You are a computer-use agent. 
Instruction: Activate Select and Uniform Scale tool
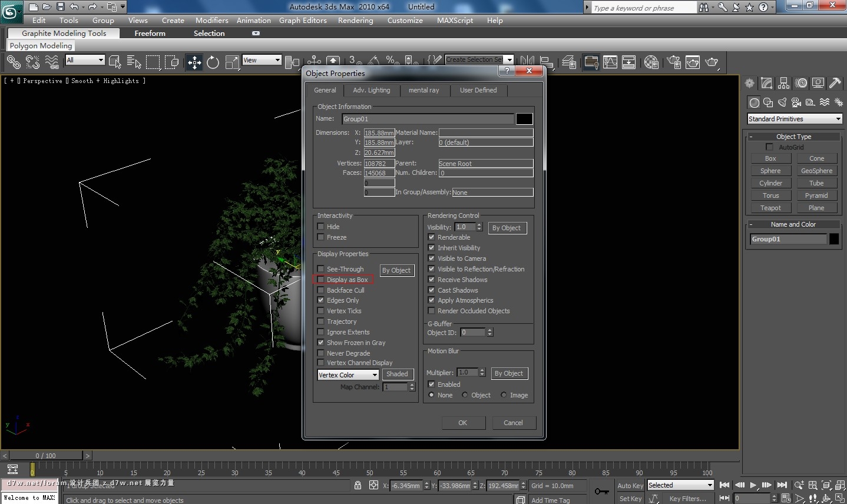232,62
